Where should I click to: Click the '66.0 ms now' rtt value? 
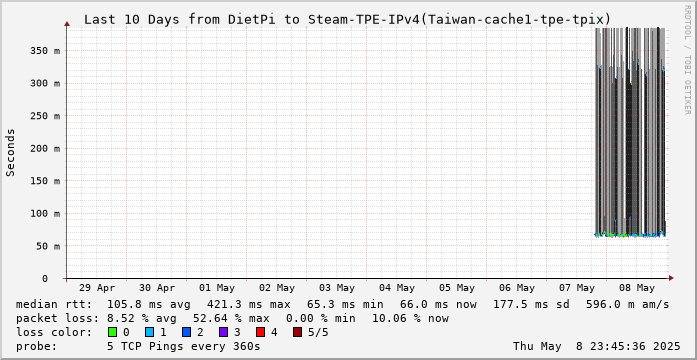pyautogui.click(x=438, y=305)
